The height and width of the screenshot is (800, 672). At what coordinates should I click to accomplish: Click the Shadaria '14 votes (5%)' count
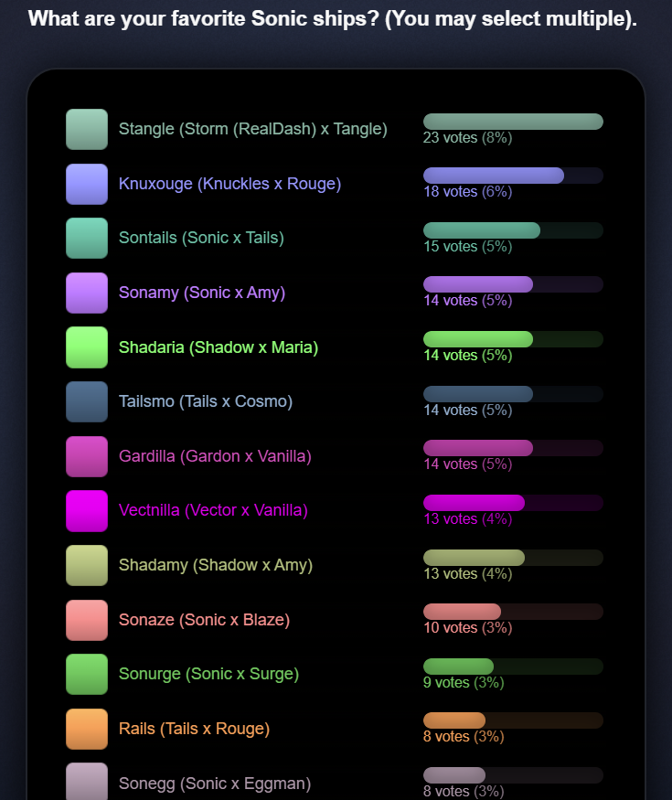468,356
